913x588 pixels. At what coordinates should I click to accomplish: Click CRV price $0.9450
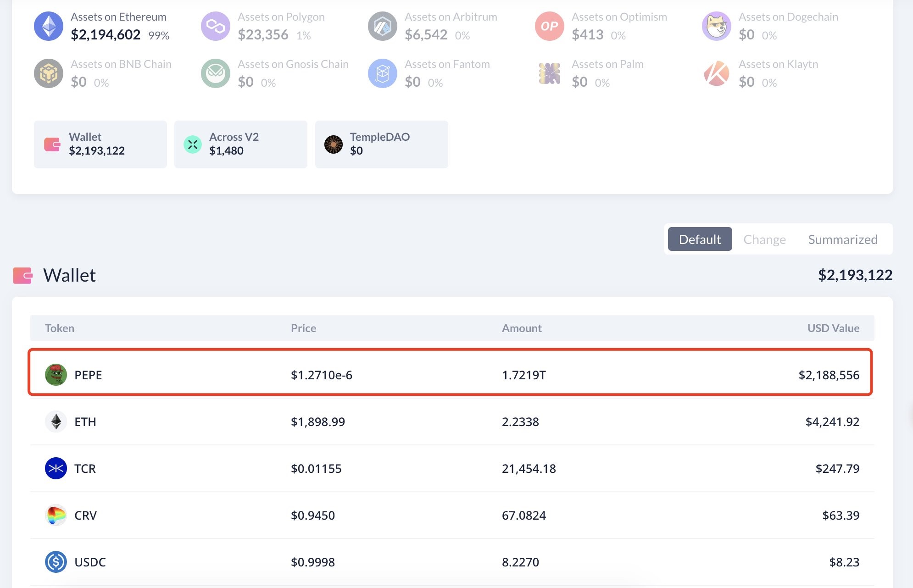click(313, 515)
